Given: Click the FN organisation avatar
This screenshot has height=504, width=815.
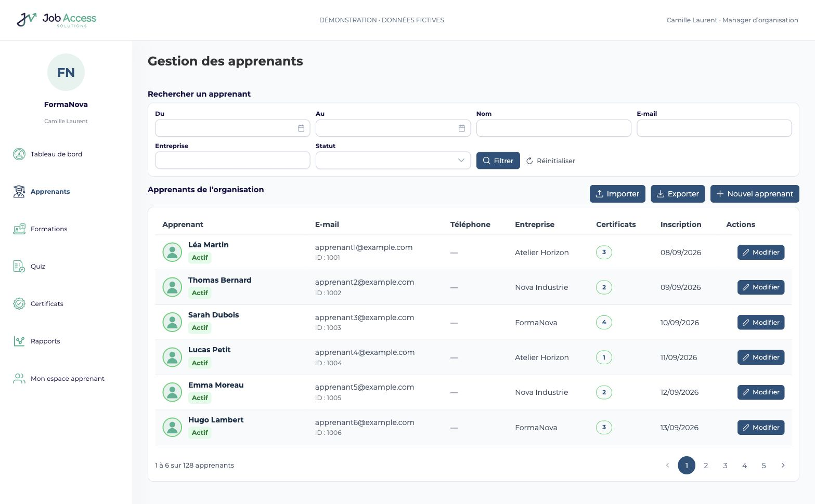Looking at the screenshot, I should (x=66, y=72).
